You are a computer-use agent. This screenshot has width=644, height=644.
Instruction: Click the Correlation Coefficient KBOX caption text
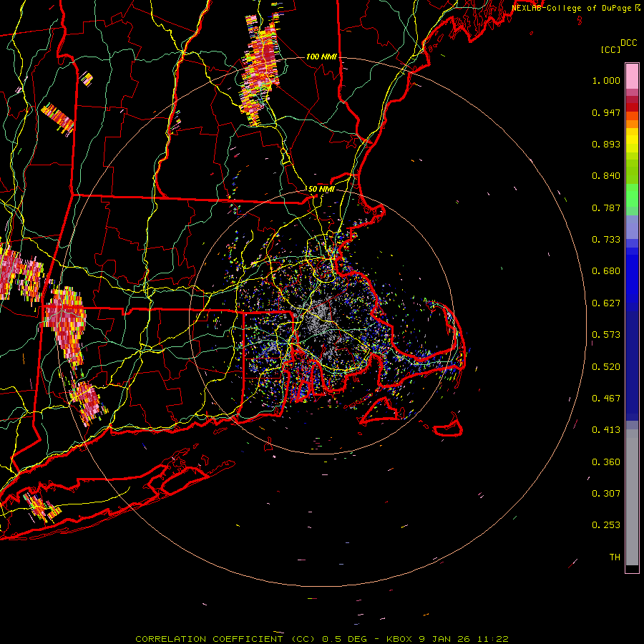[322, 639]
